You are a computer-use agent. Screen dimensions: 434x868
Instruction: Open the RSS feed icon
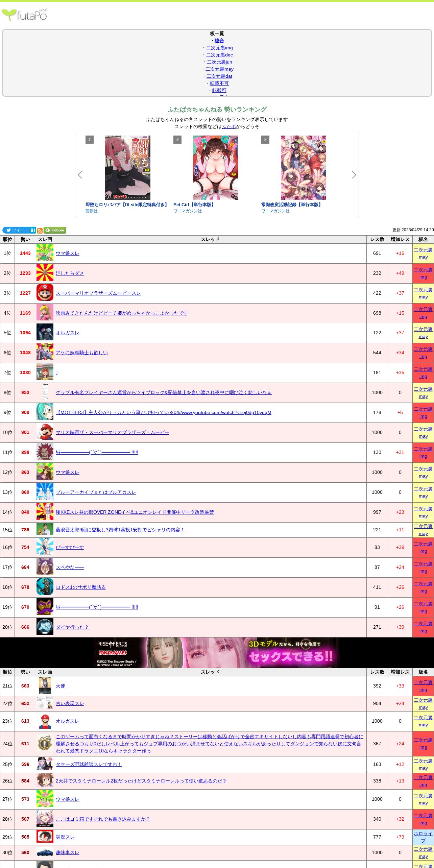pyautogui.click(x=40, y=231)
